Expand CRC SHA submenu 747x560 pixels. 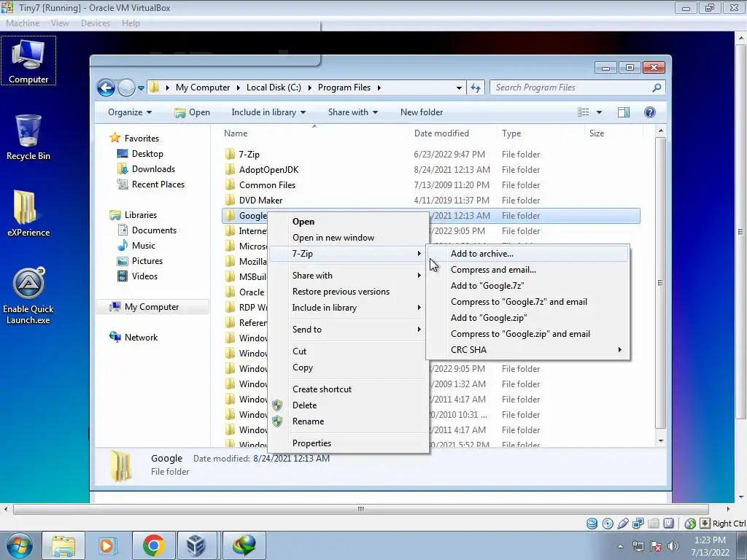point(528,350)
